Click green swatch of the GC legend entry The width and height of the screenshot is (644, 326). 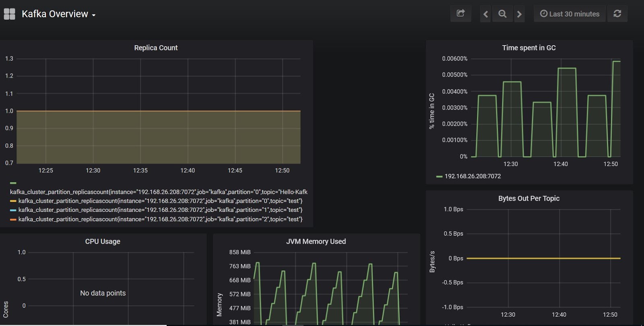(x=440, y=176)
